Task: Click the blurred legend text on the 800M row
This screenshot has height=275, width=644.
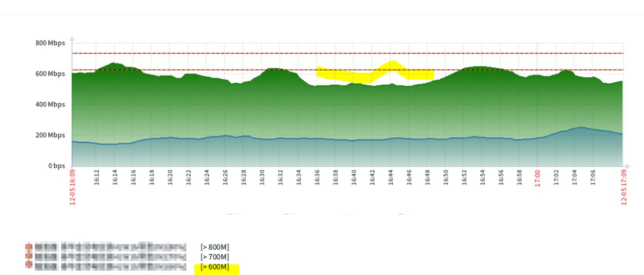Action: (x=110, y=247)
